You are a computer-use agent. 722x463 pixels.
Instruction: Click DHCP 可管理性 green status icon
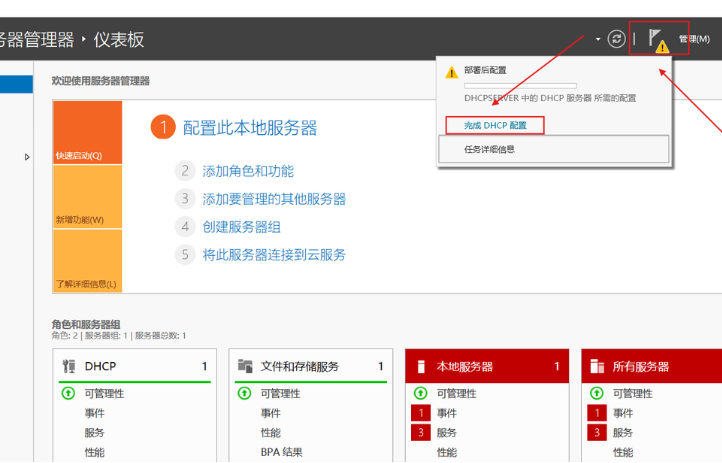tap(69, 393)
